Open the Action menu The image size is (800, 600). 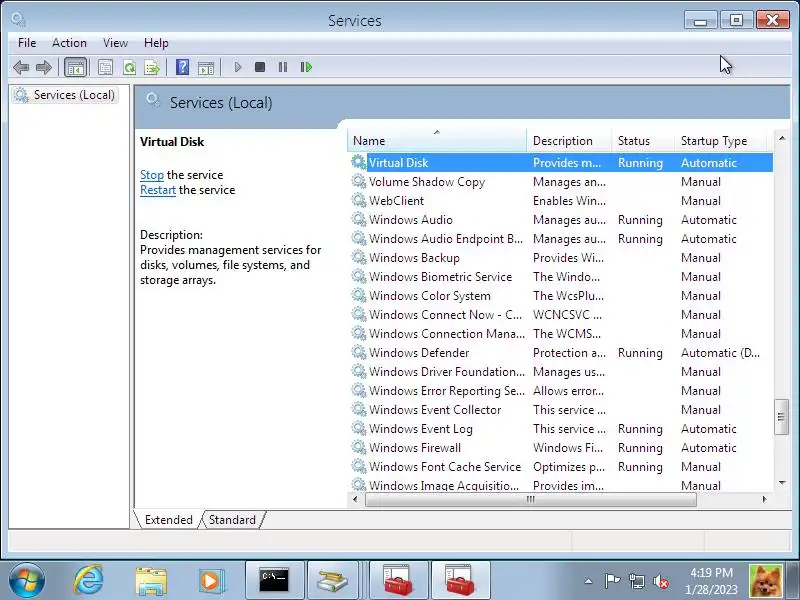(69, 43)
